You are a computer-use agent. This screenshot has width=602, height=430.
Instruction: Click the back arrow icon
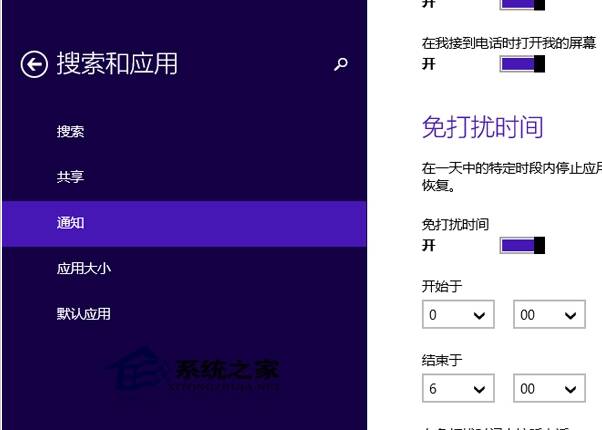tap(34, 64)
